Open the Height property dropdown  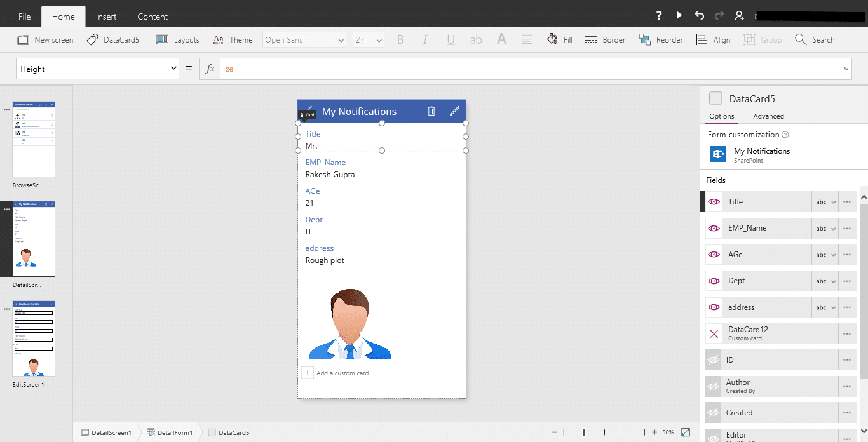click(x=97, y=69)
